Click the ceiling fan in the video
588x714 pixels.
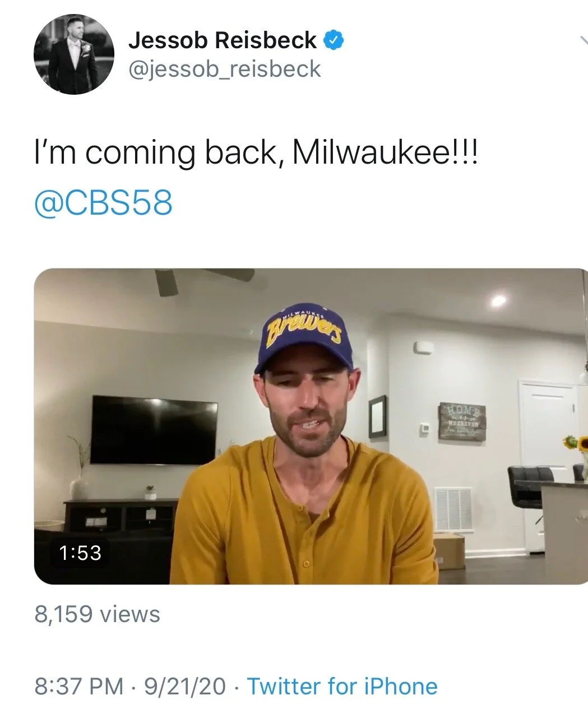(202, 279)
